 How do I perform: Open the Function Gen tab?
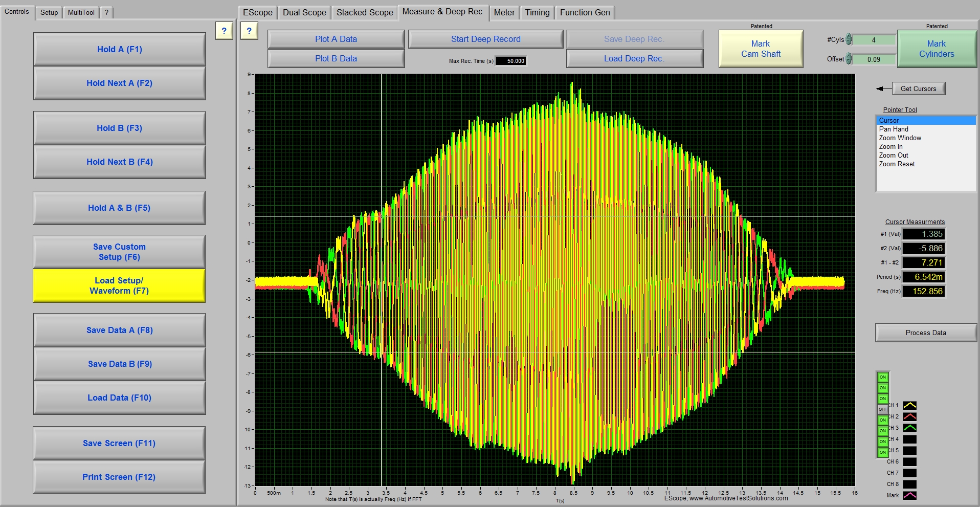click(585, 12)
